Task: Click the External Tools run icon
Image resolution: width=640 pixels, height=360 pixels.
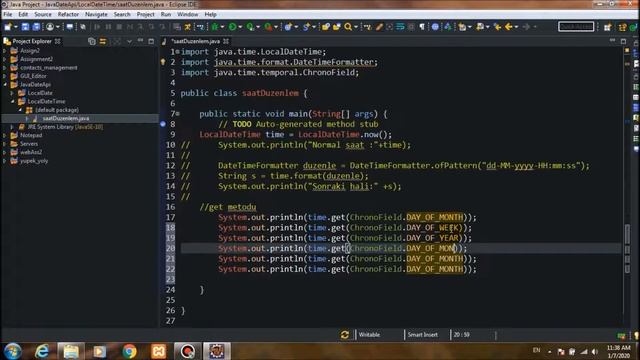Action: 268,27
